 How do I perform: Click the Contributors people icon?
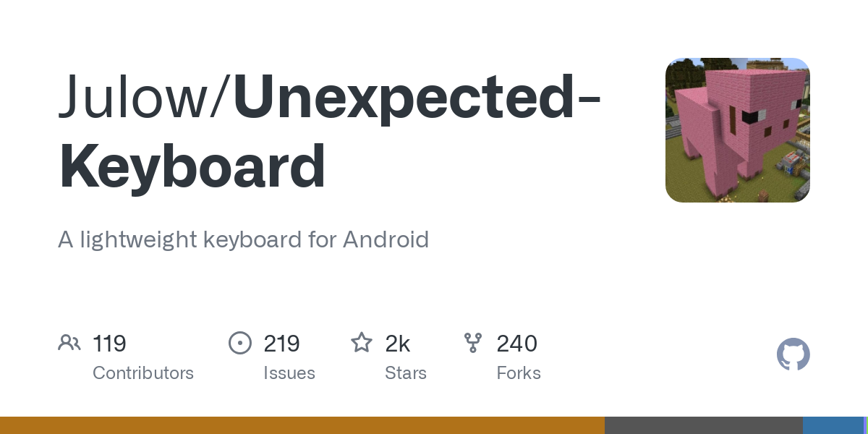click(69, 343)
